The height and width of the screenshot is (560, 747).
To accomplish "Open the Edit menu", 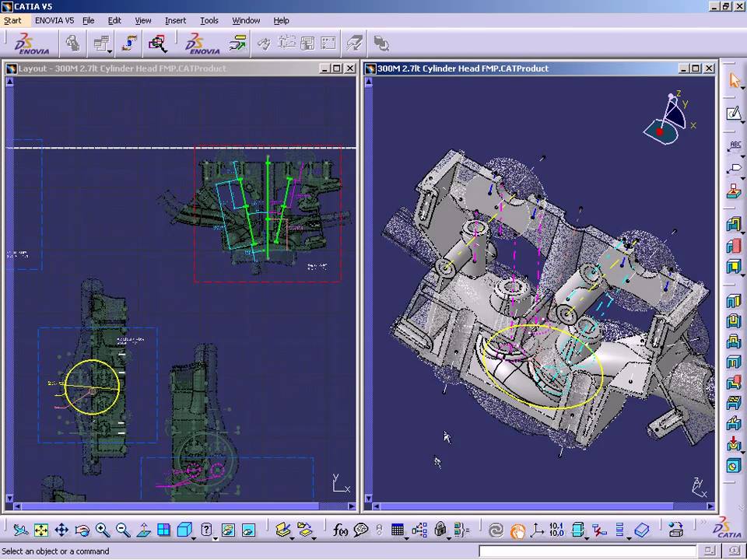I will (114, 20).
